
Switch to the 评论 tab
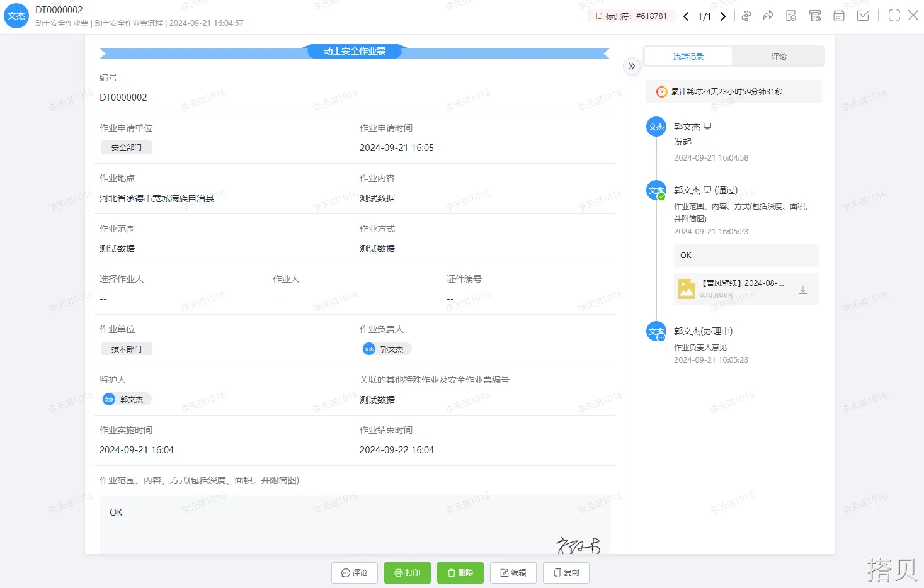click(779, 56)
